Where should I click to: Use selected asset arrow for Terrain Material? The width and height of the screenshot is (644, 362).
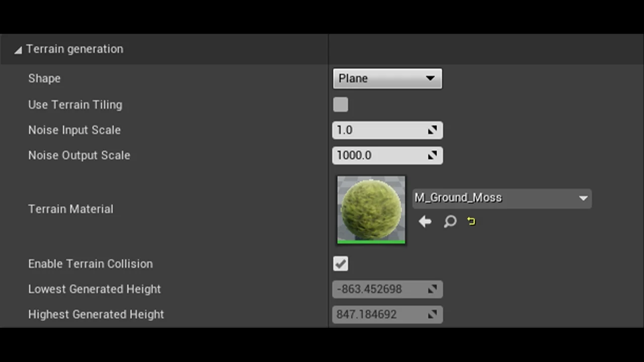tap(425, 221)
